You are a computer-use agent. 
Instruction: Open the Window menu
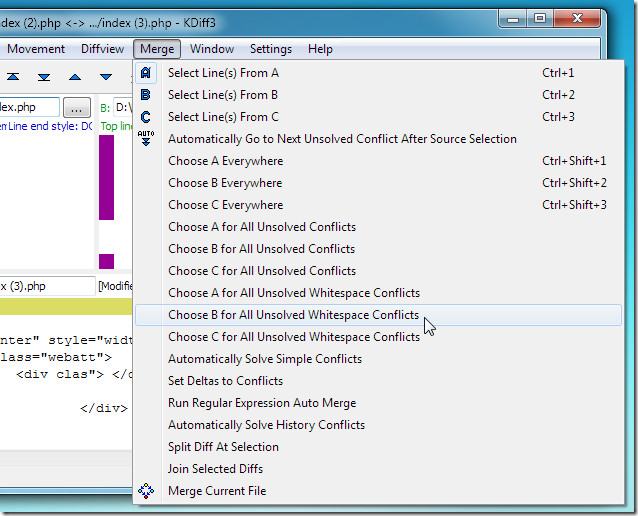click(x=212, y=49)
